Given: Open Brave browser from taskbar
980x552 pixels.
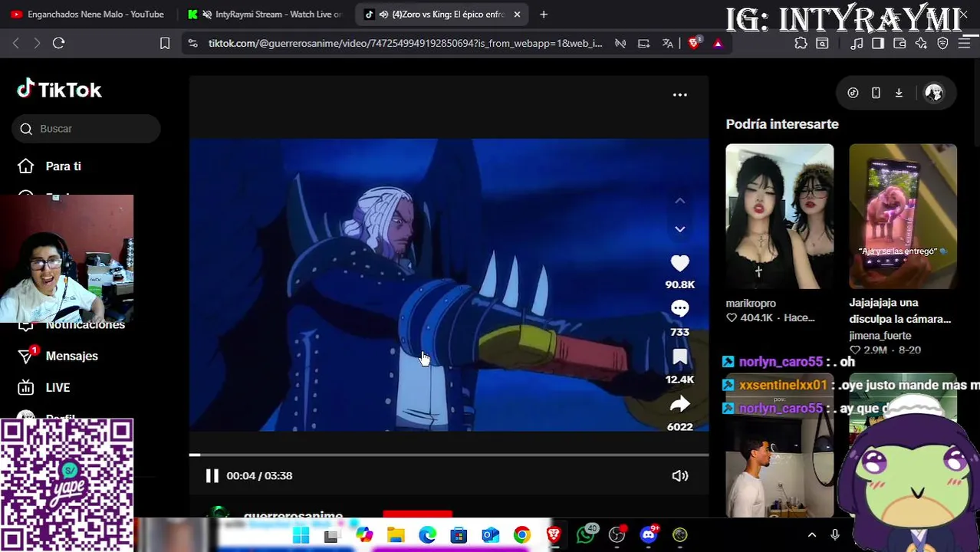Looking at the screenshot, I should (x=554, y=535).
